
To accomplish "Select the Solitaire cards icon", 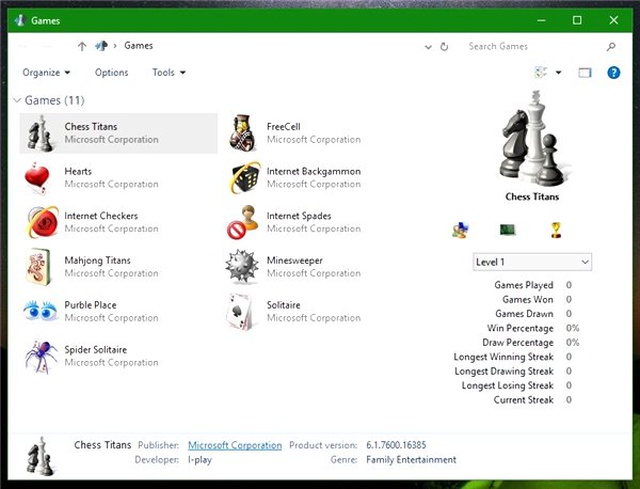I will [239, 311].
